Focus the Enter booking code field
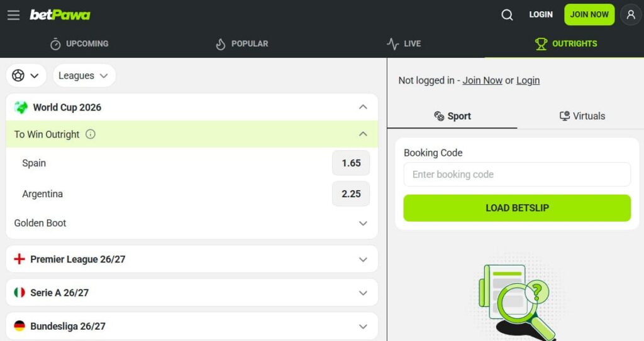The width and height of the screenshot is (644, 341). pyautogui.click(x=517, y=175)
